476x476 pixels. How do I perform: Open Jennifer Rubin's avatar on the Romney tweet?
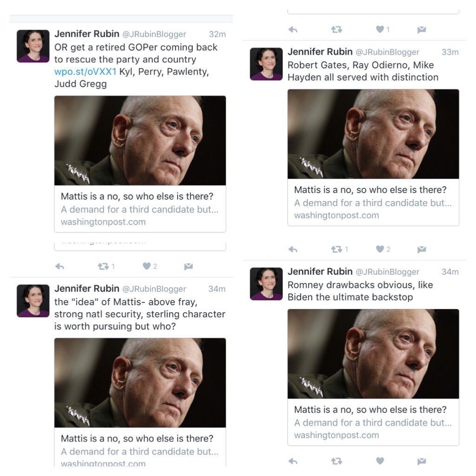pyautogui.click(x=266, y=284)
